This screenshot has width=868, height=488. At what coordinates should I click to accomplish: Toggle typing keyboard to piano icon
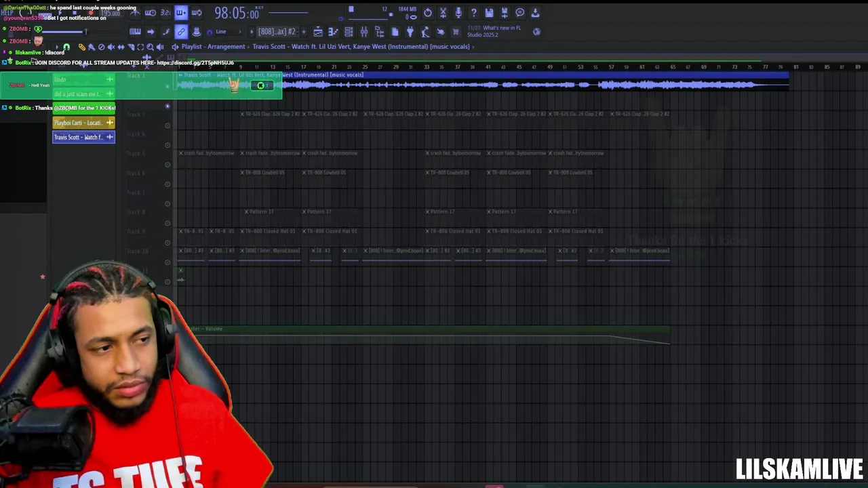coord(135,32)
